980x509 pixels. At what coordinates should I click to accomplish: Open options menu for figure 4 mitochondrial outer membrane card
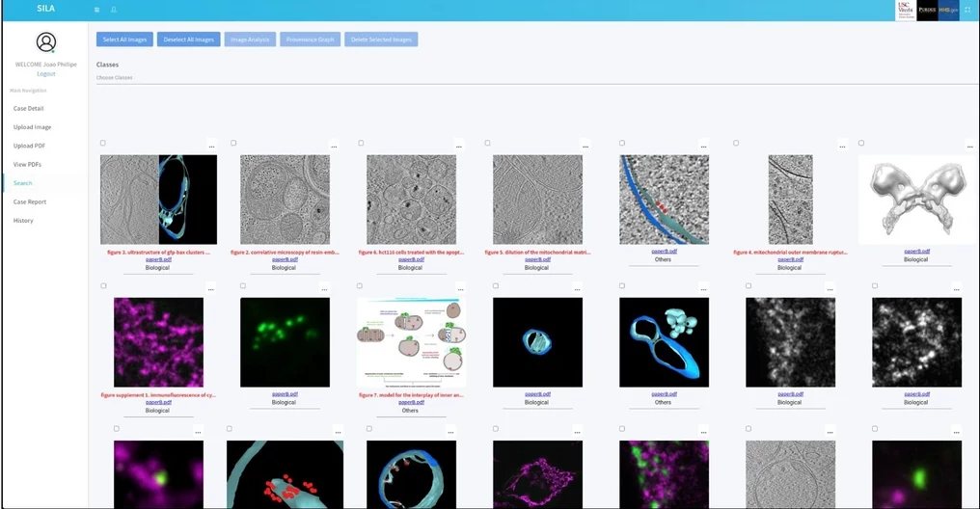click(x=842, y=147)
